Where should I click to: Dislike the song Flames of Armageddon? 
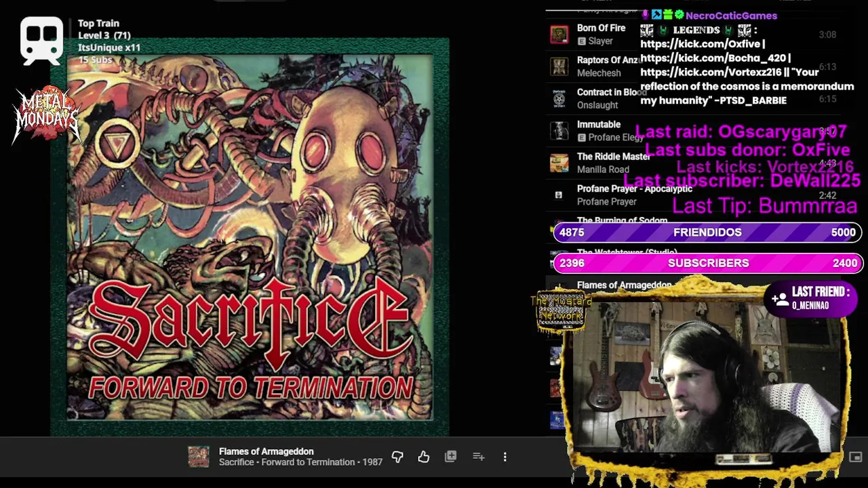[x=397, y=457]
